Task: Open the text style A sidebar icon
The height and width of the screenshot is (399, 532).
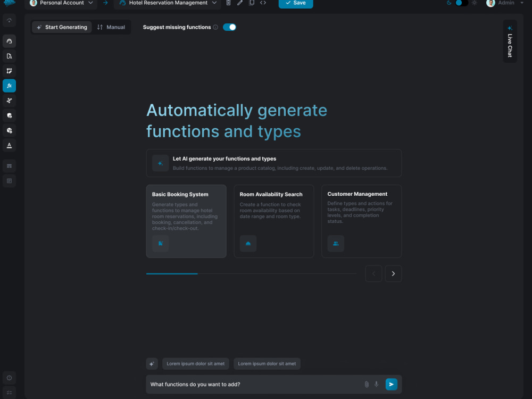Action: point(9,145)
